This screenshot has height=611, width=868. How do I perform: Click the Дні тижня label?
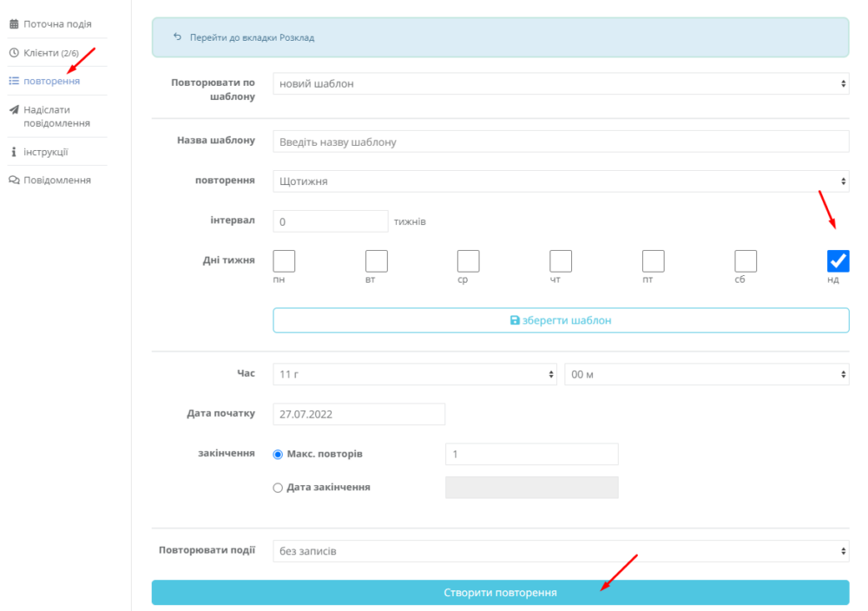(x=228, y=260)
